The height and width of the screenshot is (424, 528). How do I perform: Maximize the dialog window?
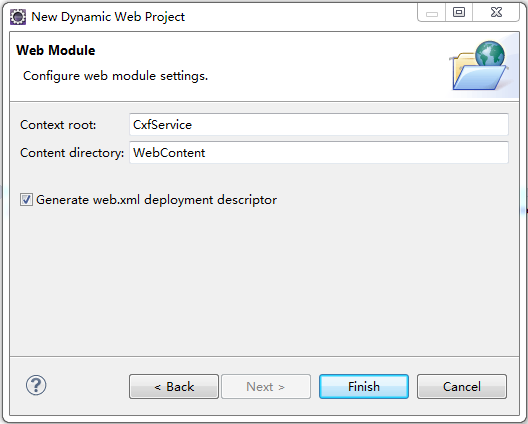click(459, 12)
